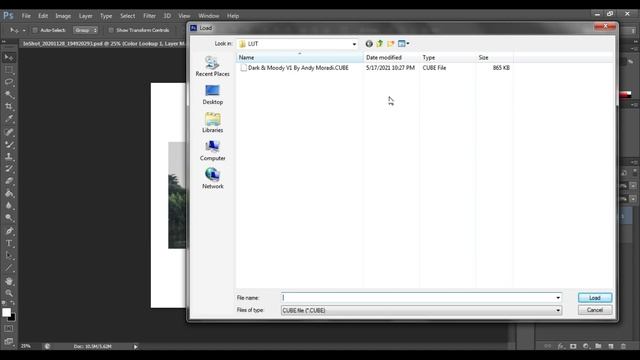The image size is (640, 360).
Task: Open the Image menu
Action: 63,16
